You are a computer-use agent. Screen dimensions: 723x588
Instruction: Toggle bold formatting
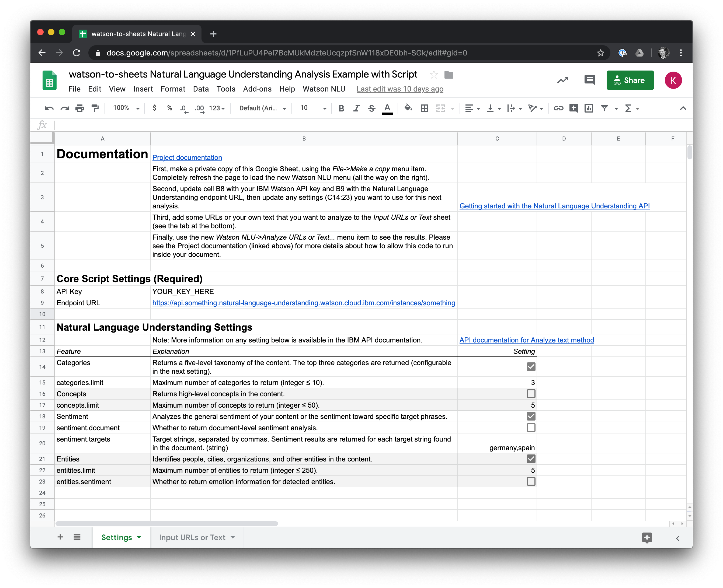coord(341,108)
